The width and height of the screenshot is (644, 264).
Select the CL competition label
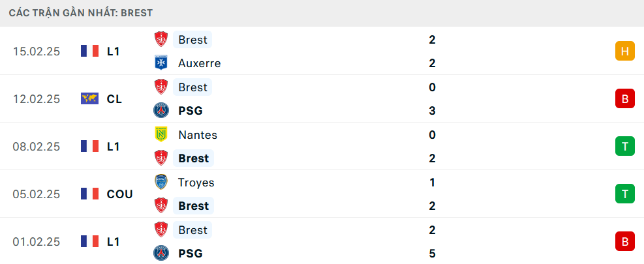point(114,99)
